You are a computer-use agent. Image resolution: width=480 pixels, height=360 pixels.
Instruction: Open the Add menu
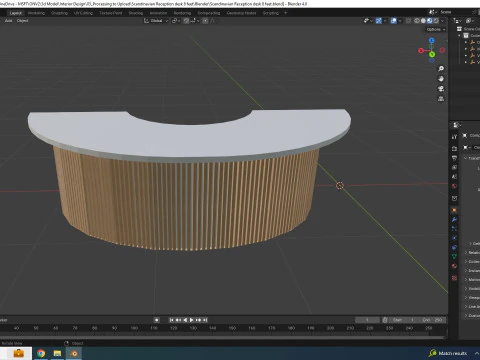click(x=8, y=21)
